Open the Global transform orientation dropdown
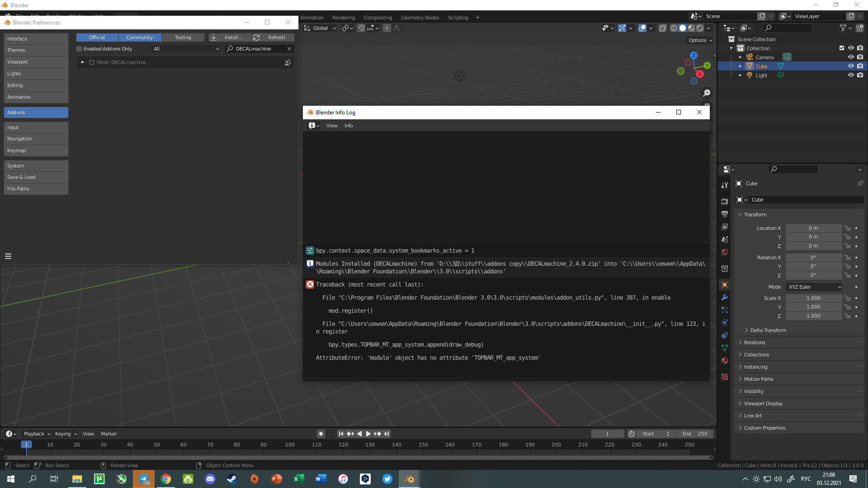The width and height of the screenshot is (868, 488). pos(320,28)
